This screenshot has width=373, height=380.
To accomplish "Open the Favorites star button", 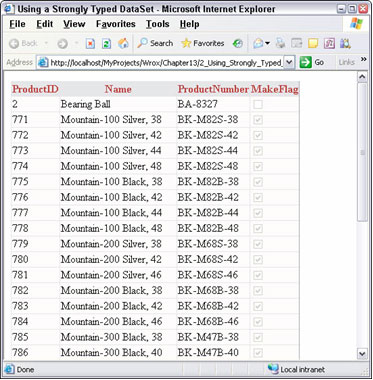I will (x=202, y=43).
